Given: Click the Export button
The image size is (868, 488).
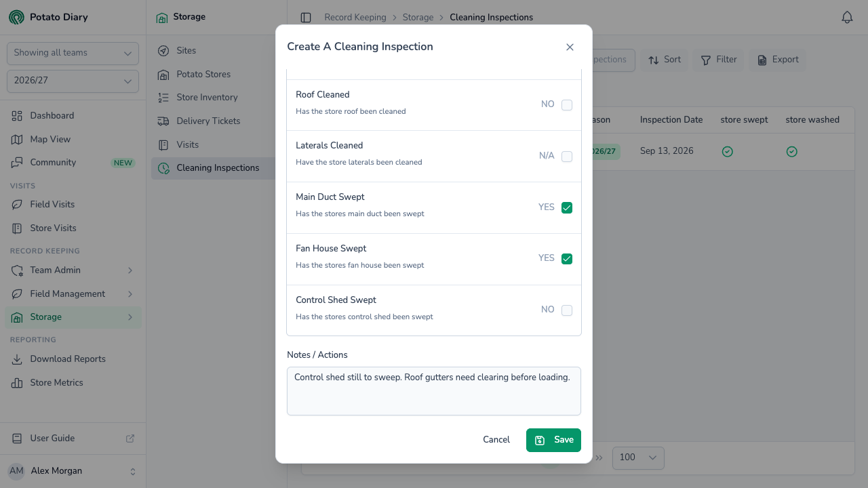Looking at the screenshot, I should tap(778, 60).
